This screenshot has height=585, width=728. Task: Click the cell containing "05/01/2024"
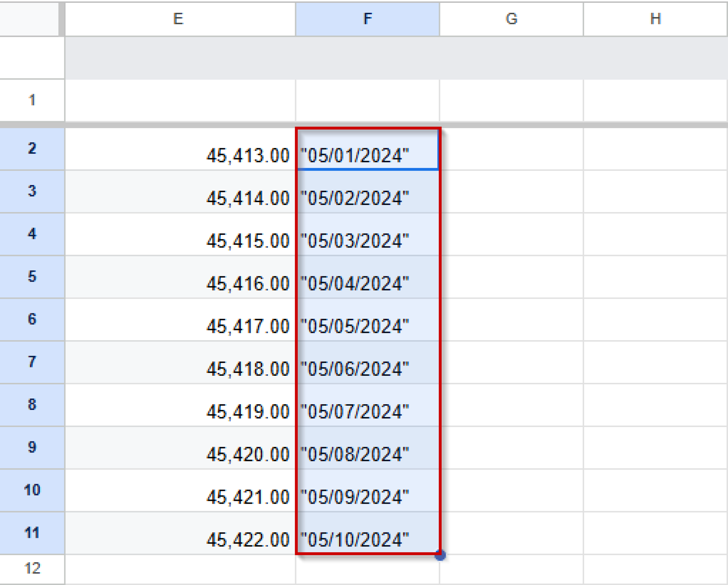[x=367, y=153]
